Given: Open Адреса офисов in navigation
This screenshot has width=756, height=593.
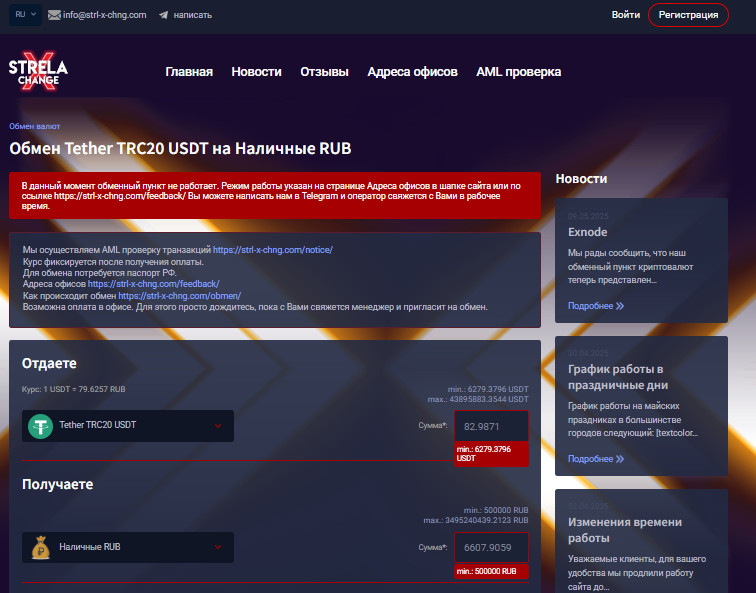Looking at the screenshot, I should [x=412, y=72].
